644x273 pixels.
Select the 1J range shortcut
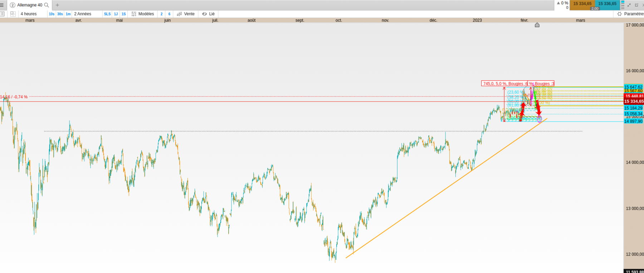click(116, 14)
